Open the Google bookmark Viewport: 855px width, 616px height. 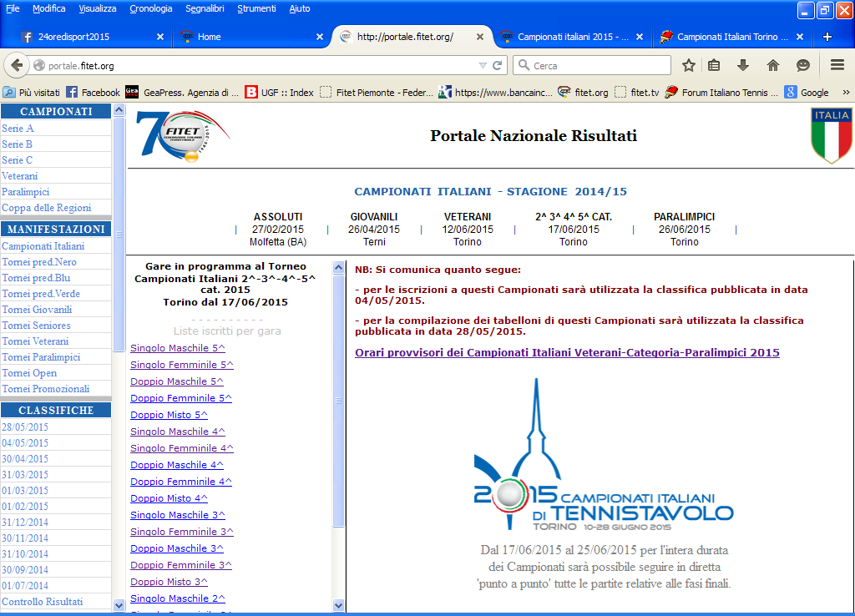pyautogui.click(x=807, y=92)
